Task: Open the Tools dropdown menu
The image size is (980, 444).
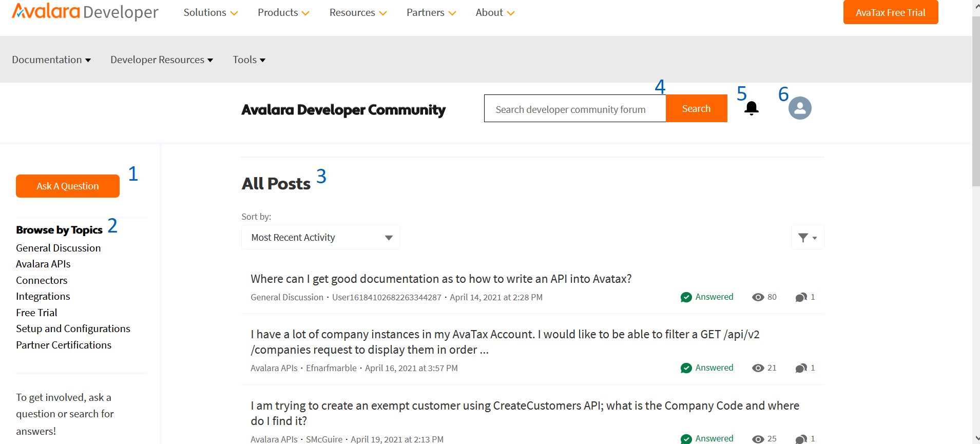Action: pos(249,60)
